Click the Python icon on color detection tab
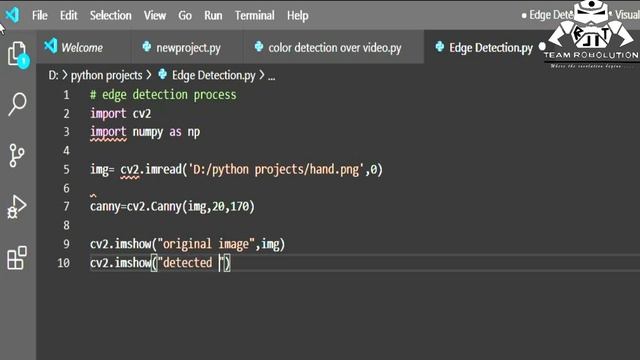 click(259, 47)
